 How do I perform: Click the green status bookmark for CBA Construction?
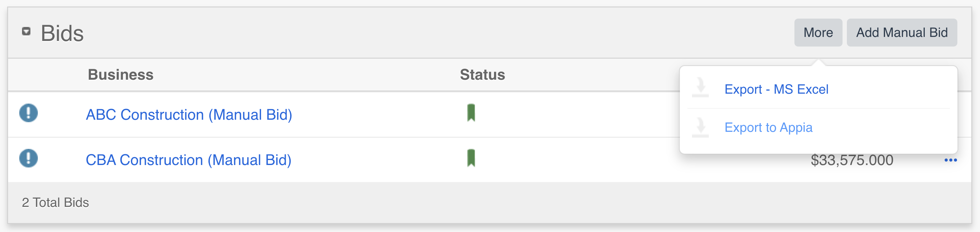(x=471, y=158)
